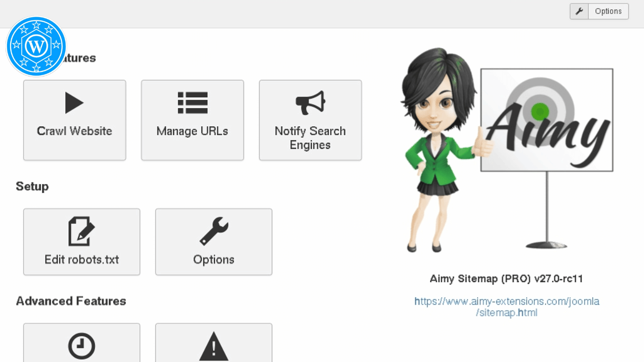Viewport: 644px width, 362px height.
Task: Open the aimy-extensions.com sitemap link
Action: click(507, 307)
